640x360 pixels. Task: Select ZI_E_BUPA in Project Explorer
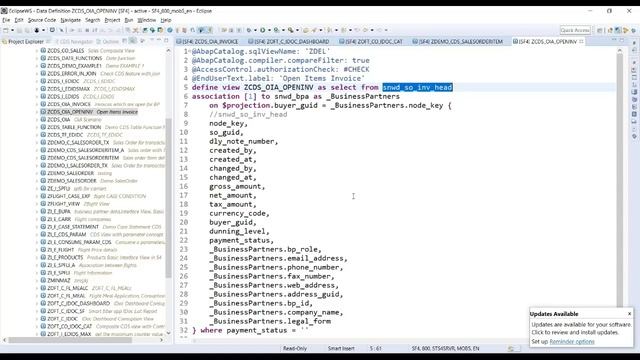(59, 211)
